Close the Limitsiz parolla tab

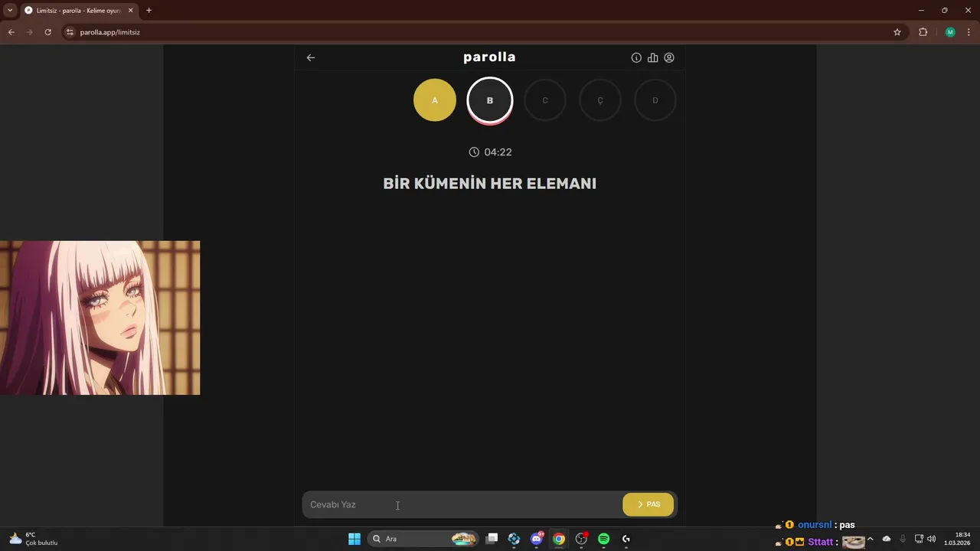pos(130,11)
